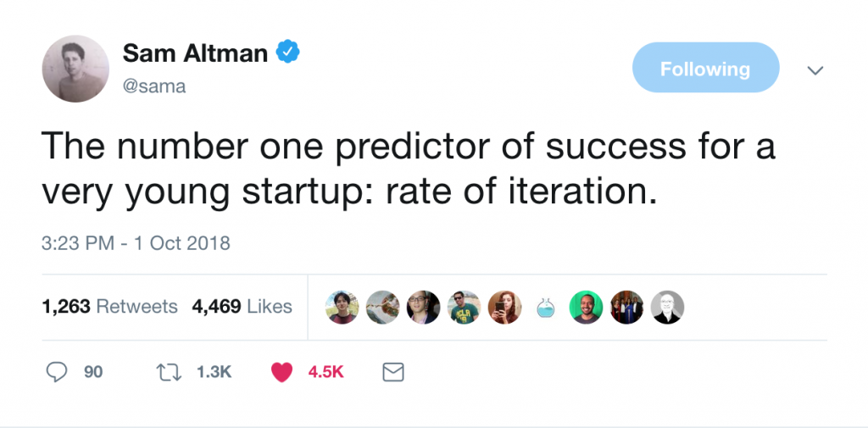Click the tweet text about rate of iteration
This screenshot has height=428, width=868.
click(x=407, y=170)
